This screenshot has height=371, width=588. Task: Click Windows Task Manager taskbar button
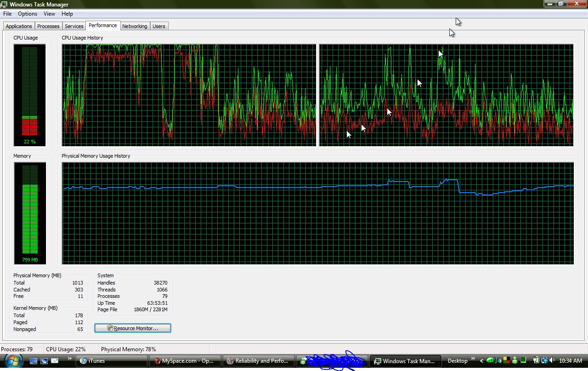pos(406,361)
